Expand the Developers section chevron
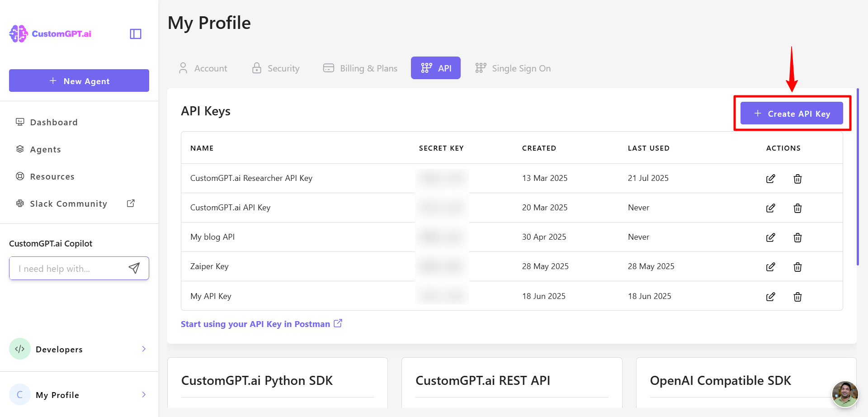 click(144, 349)
